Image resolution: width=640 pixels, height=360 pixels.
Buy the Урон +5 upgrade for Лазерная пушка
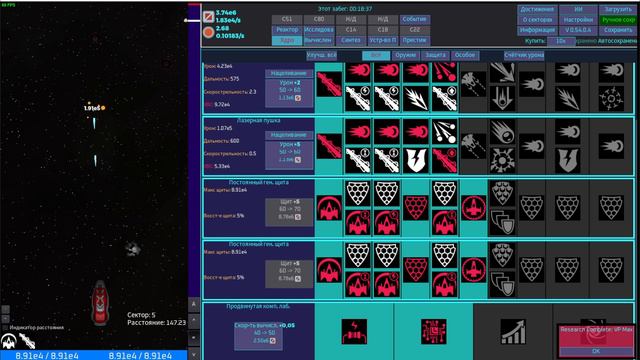coord(289,155)
